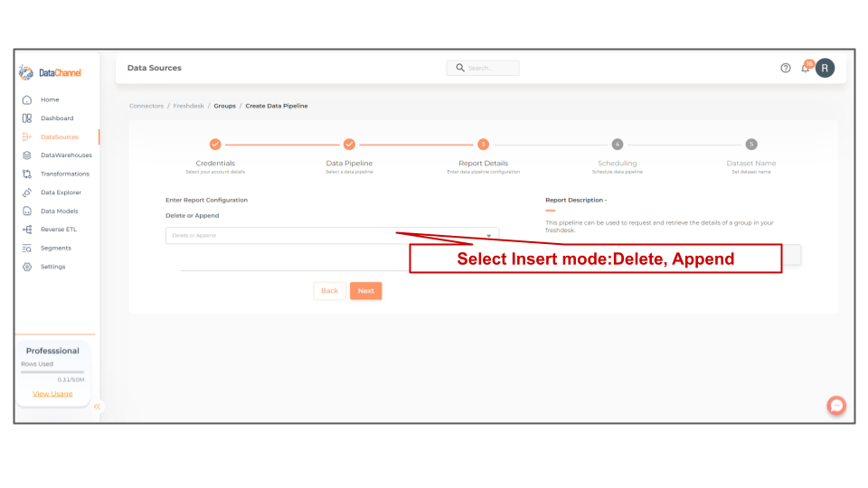Open the View Usage link
This screenshot has width=868, height=488.
click(52, 394)
